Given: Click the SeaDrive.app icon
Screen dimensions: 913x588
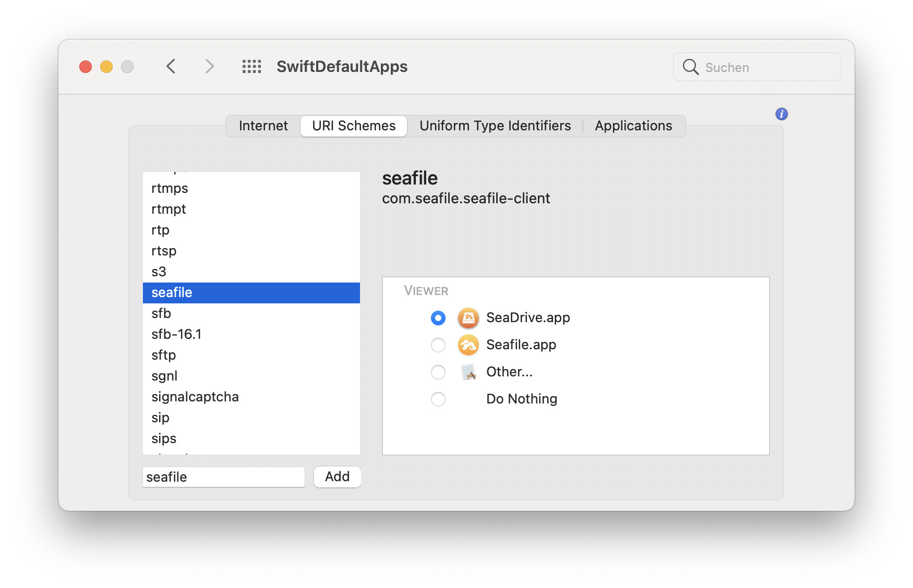Looking at the screenshot, I should click(468, 318).
